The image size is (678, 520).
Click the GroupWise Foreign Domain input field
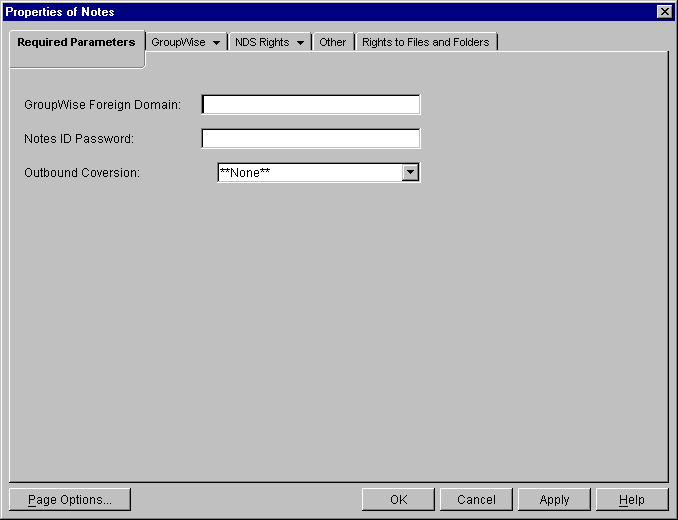pos(311,105)
